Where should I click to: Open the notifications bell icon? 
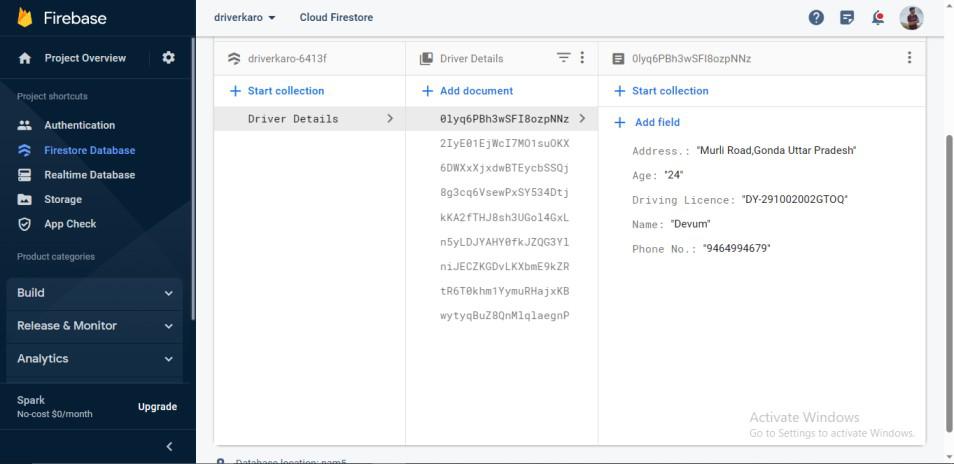point(878,17)
